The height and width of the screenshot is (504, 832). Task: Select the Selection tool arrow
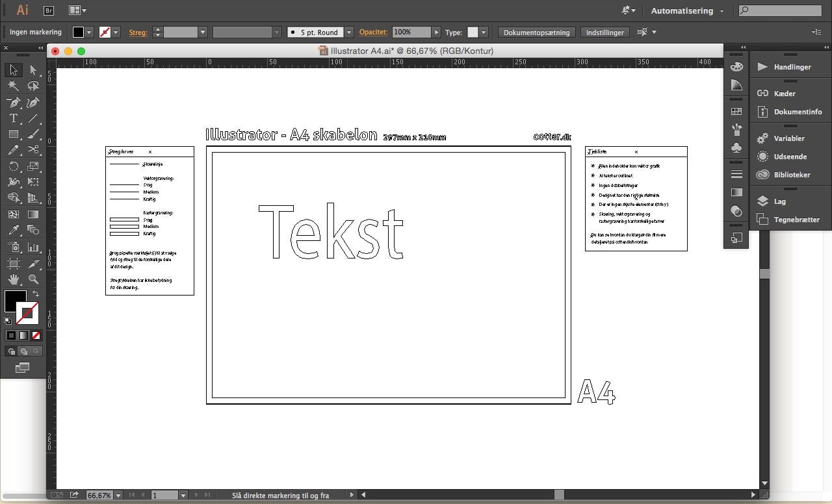13,70
